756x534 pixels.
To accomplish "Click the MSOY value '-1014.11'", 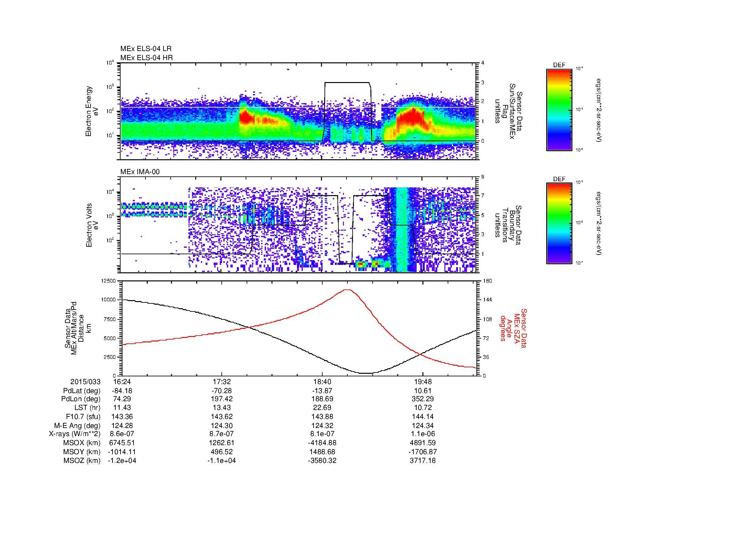I will tap(122, 452).
